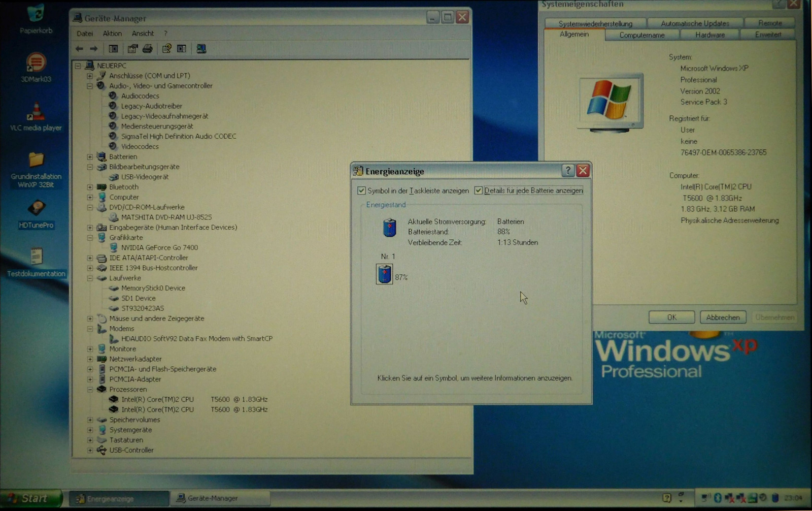Screen dimensions: 812x511
Task: Select the ST9320423AS drive entry
Action: pyautogui.click(x=143, y=308)
